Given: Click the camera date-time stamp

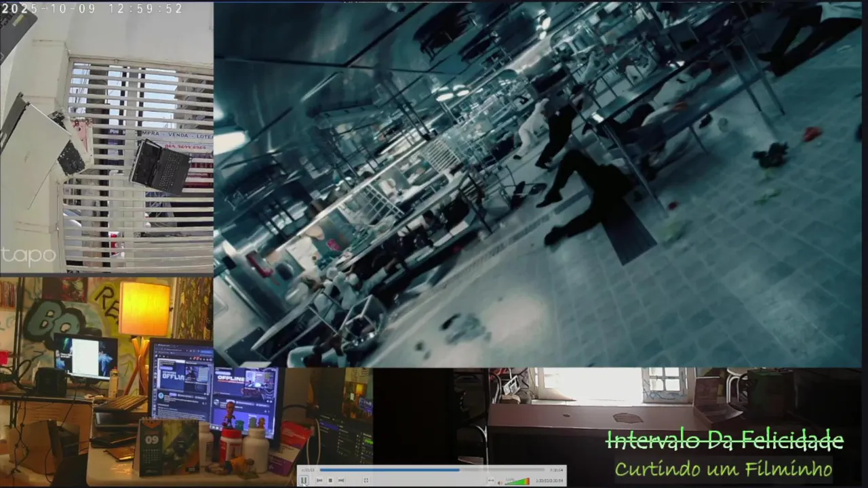Looking at the screenshot, I should pos(93,9).
